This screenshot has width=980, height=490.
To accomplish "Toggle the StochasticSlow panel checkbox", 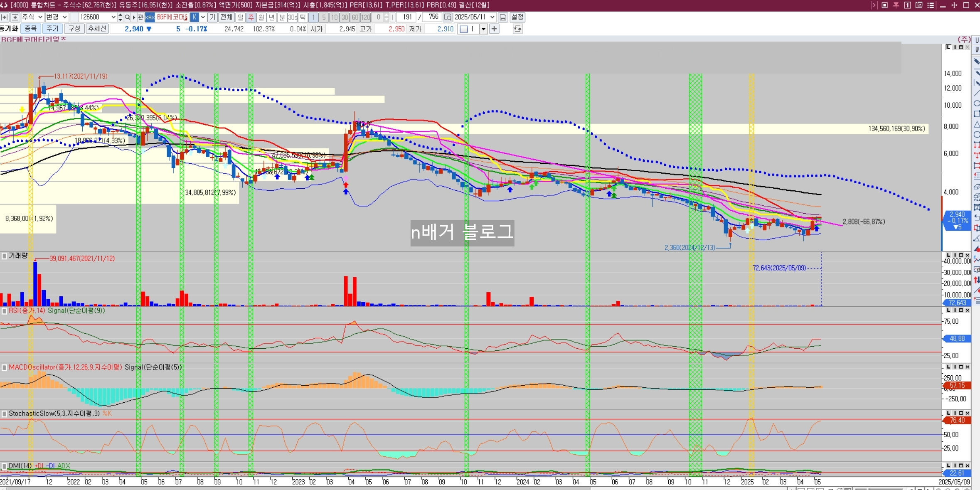I will pos(4,414).
